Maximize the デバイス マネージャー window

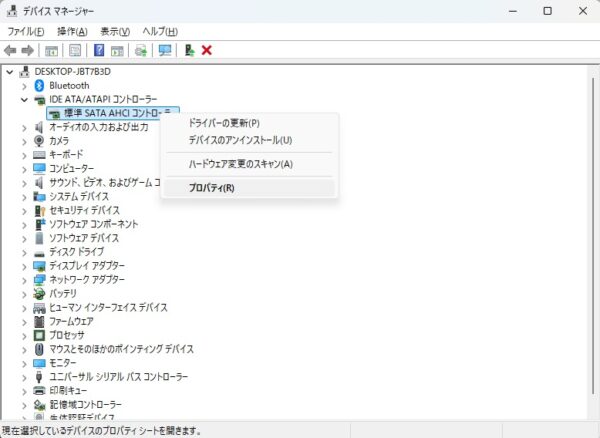click(x=548, y=11)
